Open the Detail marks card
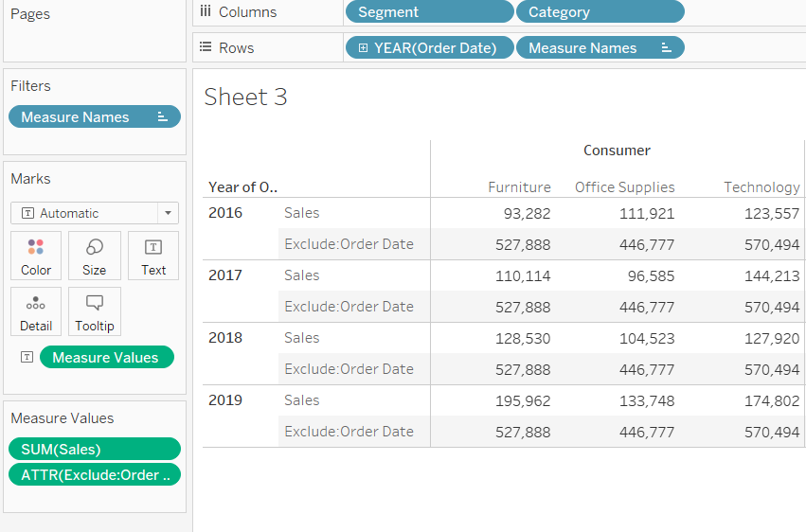This screenshot has height=532, width=806. pyautogui.click(x=36, y=311)
